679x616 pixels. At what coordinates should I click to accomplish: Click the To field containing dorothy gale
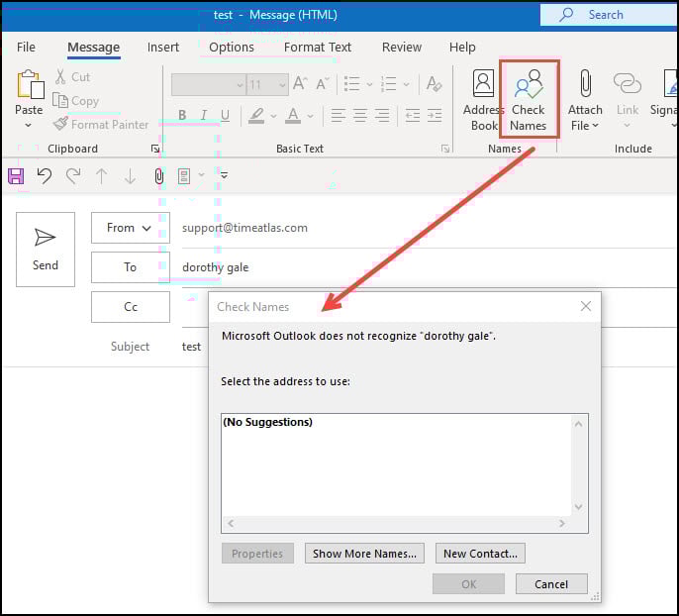[x=429, y=267]
